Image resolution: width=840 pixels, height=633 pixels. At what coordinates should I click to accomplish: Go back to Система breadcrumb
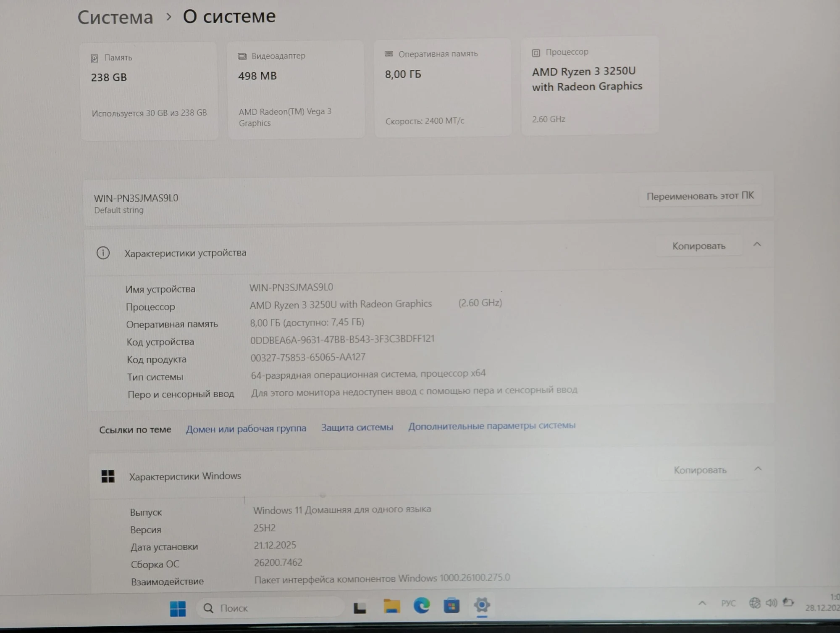click(115, 17)
